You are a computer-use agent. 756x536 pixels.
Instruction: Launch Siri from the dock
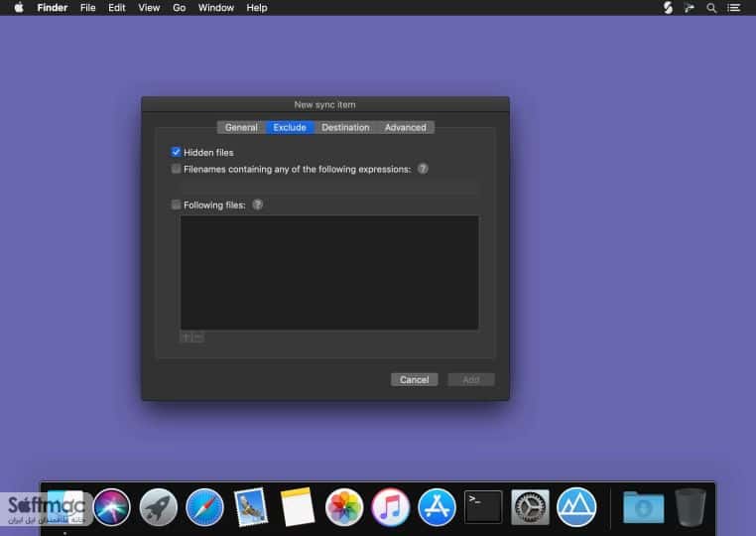pyautogui.click(x=111, y=507)
